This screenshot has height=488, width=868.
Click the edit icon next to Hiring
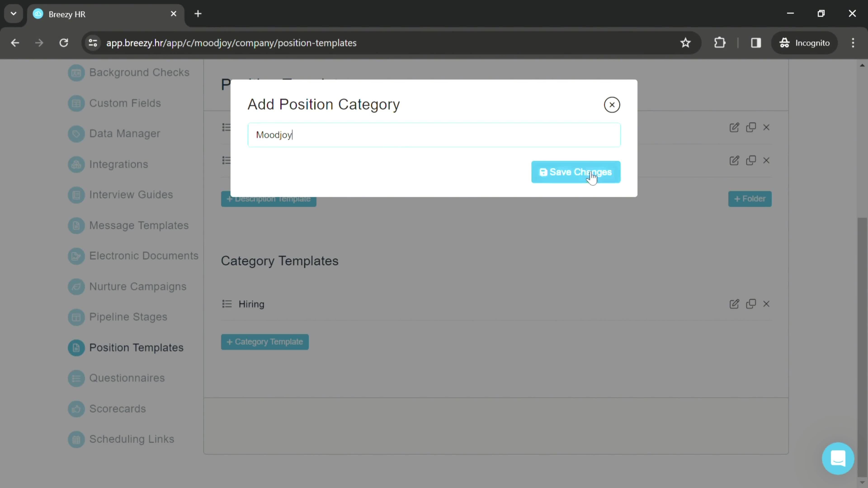point(734,304)
